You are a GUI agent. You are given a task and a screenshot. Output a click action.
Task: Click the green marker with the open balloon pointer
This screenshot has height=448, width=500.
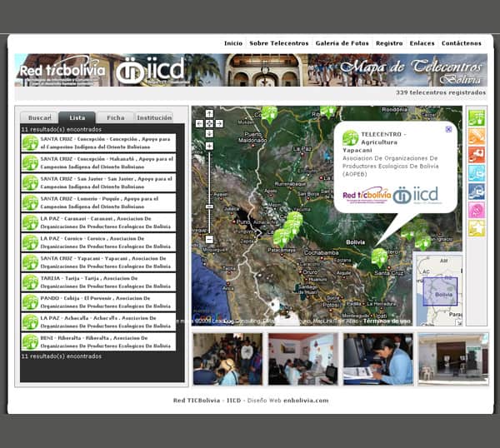tap(379, 257)
